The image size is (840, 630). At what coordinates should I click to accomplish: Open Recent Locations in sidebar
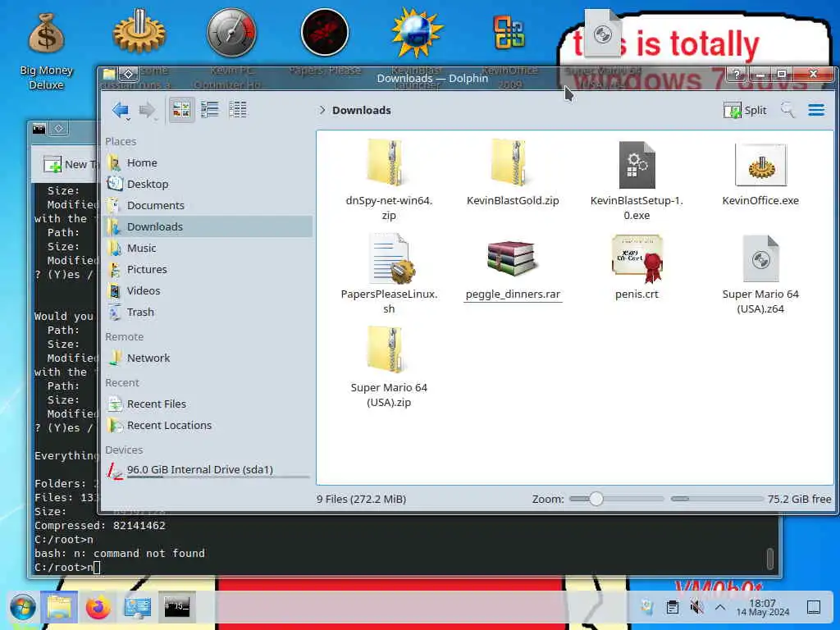tap(208, 426)
